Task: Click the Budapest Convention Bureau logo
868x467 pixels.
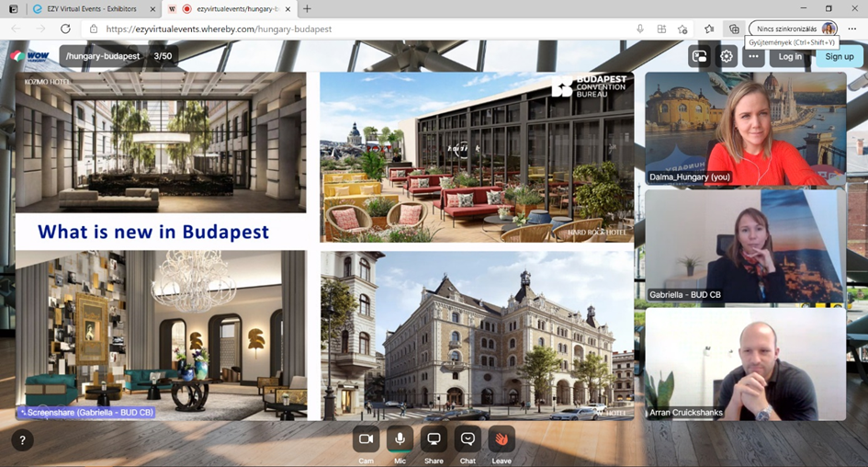Action: pyautogui.click(x=589, y=86)
